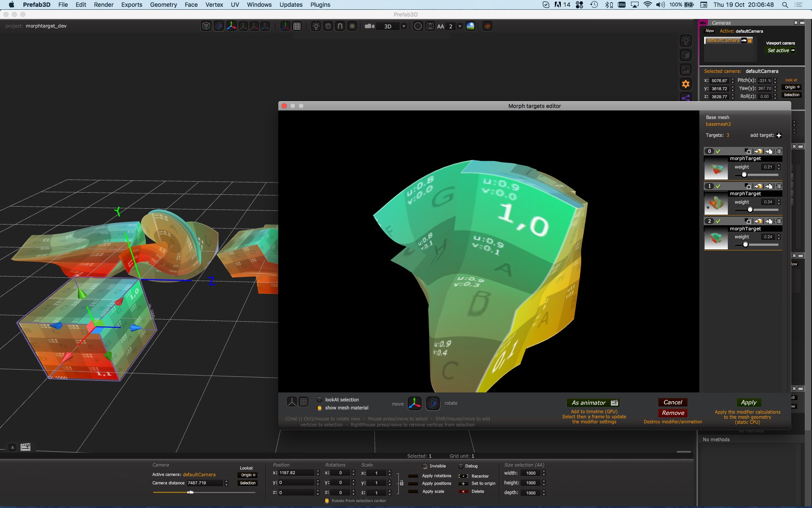812x508 pixels.
Task: Toggle the grid display icon in toolbar
Action: [x=296, y=26]
